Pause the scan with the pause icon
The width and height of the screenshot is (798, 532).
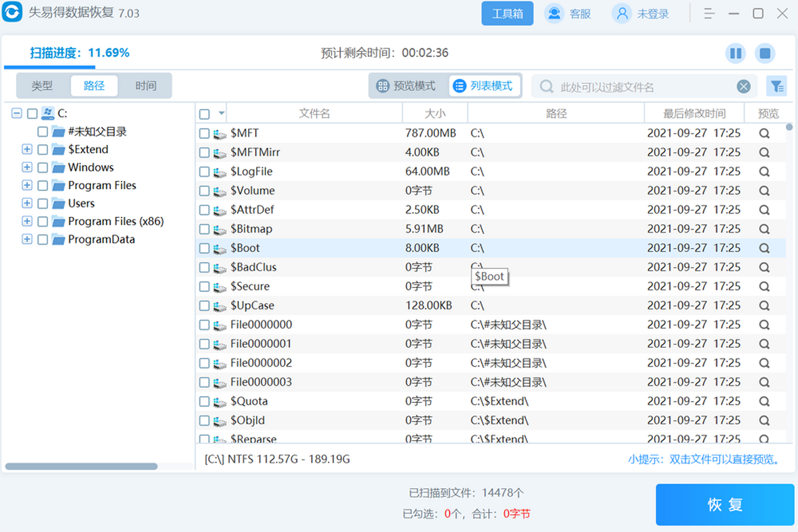click(x=735, y=53)
